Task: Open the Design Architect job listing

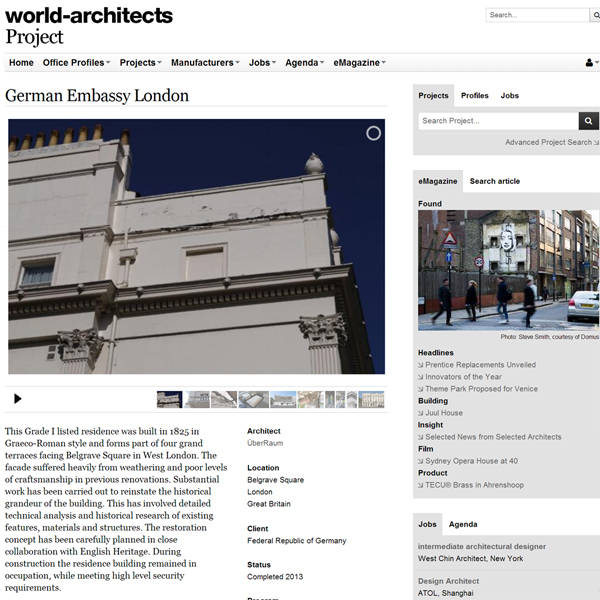Action: [448, 581]
